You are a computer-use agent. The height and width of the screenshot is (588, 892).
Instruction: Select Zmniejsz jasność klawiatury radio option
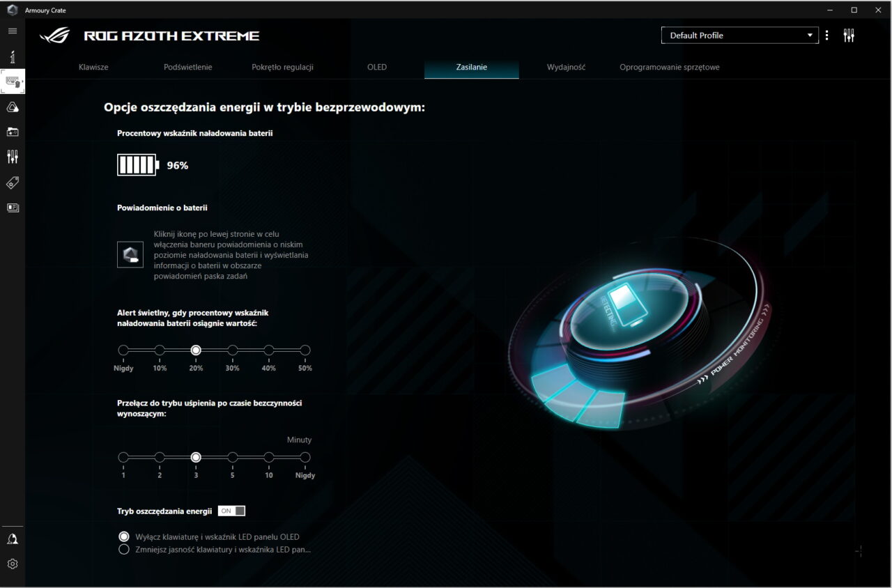pyautogui.click(x=124, y=549)
